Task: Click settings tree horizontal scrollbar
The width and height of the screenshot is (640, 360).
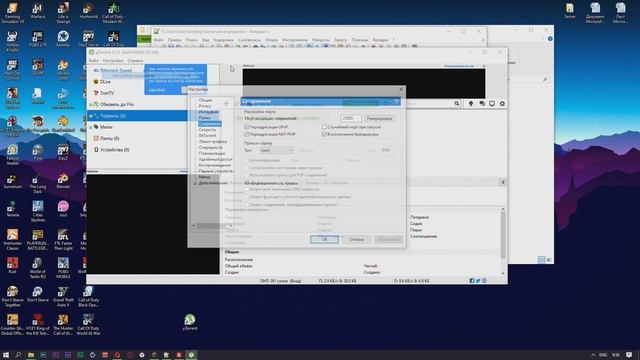Action: [x=212, y=225]
